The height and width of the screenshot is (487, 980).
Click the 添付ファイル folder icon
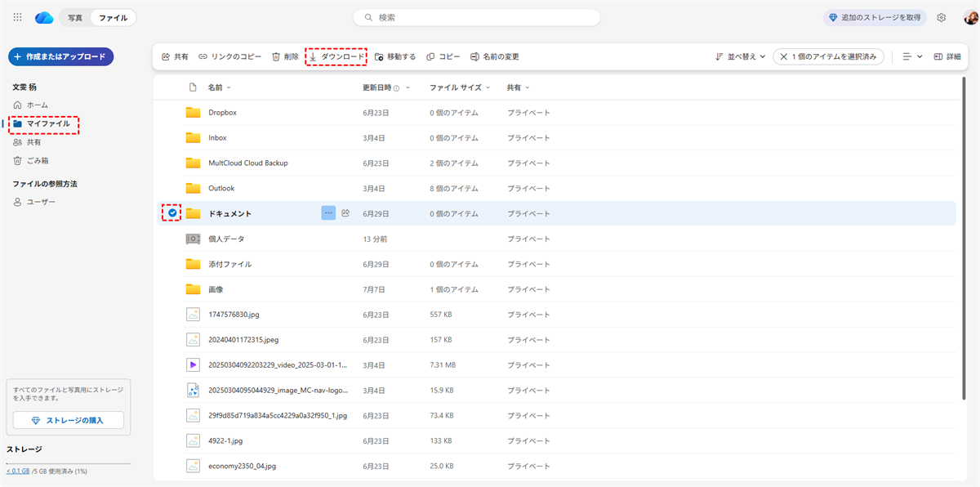pos(193,264)
